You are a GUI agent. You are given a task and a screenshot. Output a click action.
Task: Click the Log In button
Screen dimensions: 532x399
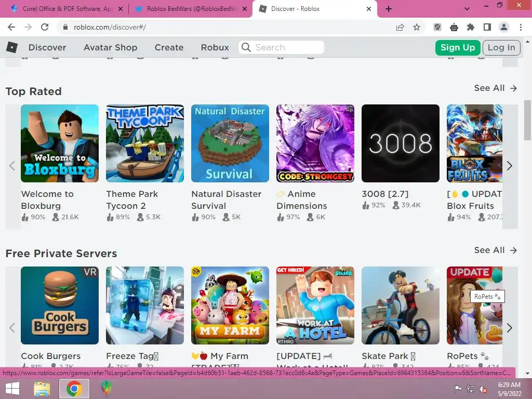(501, 47)
